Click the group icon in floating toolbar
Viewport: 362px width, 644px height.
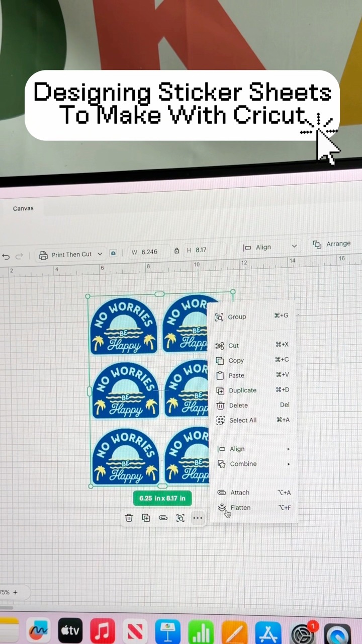[180, 518]
